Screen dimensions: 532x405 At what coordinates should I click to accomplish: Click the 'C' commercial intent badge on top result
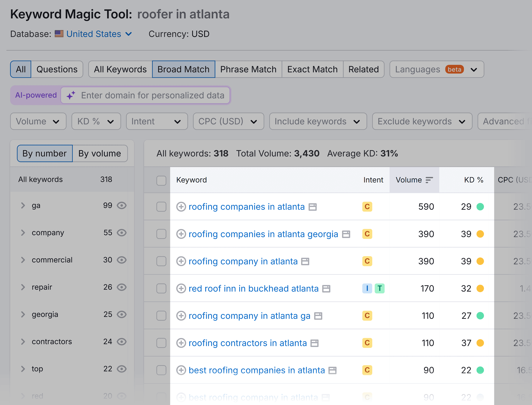tap(366, 207)
